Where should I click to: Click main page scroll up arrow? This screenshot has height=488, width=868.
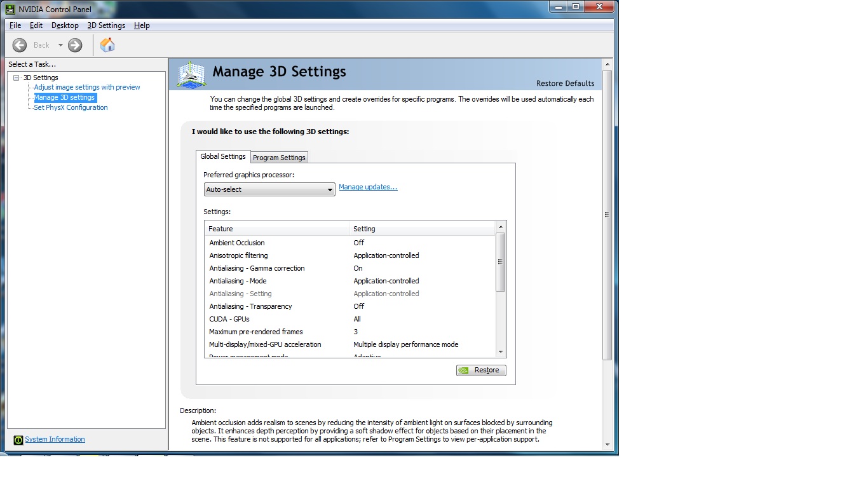click(607, 64)
